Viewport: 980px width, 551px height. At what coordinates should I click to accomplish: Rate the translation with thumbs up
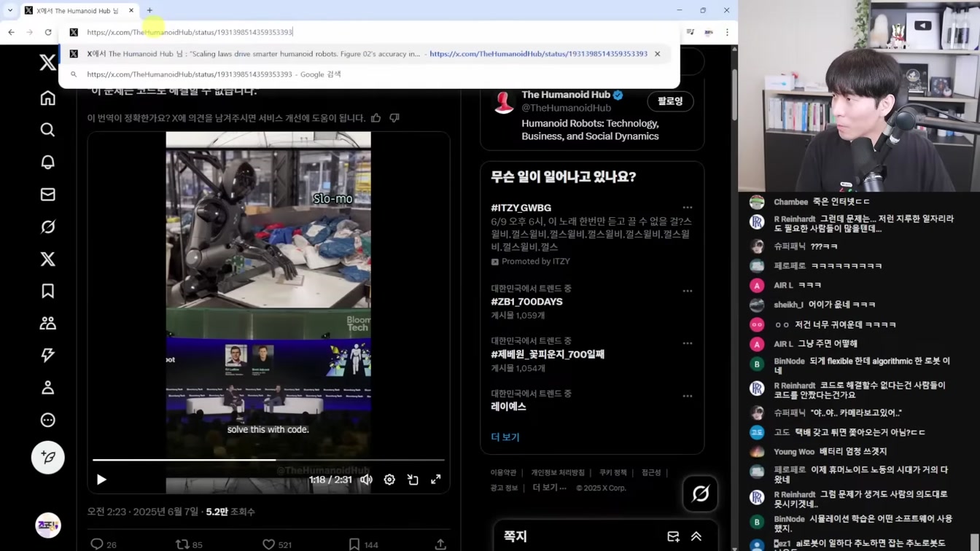376,117
